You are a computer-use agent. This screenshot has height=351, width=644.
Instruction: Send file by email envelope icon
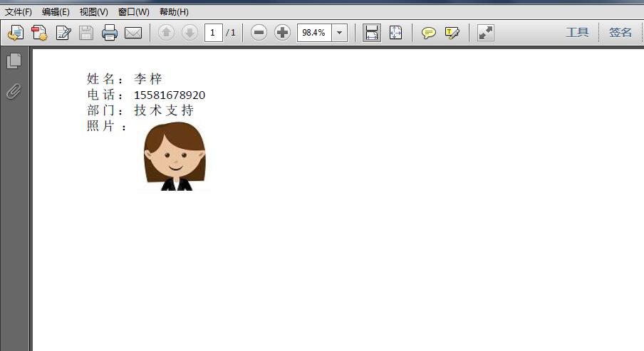point(133,33)
